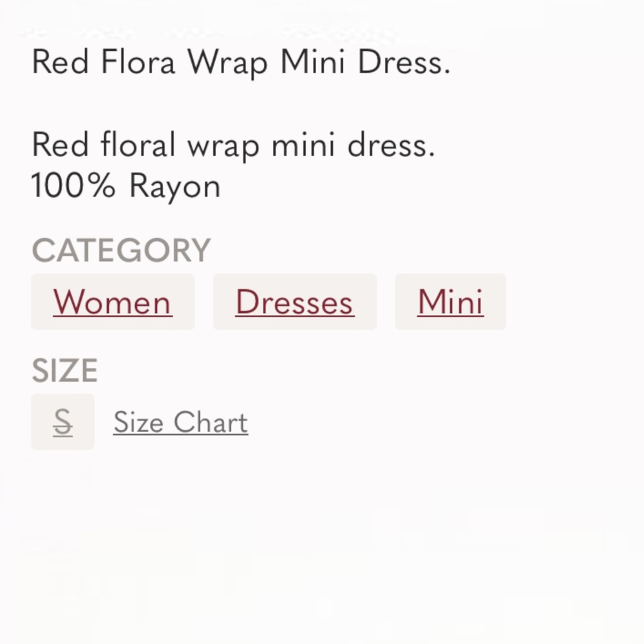
Task: Check sizing details via Size Chart
Action: pos(180,422)
